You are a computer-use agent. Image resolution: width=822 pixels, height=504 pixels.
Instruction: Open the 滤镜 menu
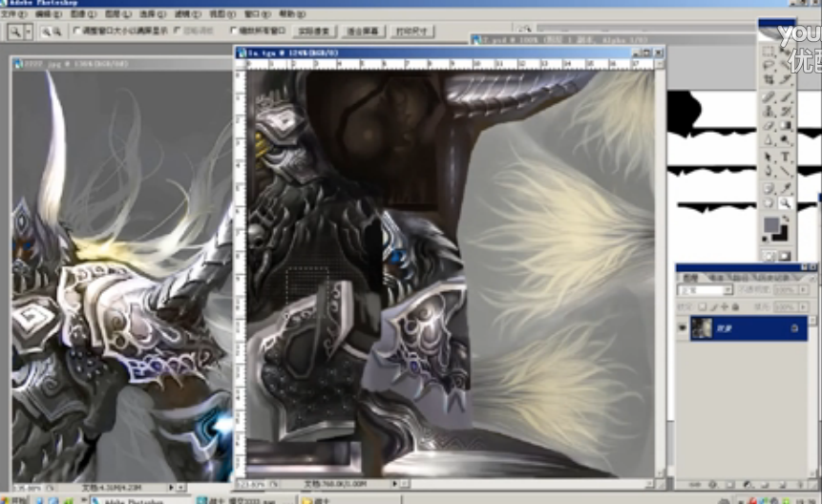187,14
